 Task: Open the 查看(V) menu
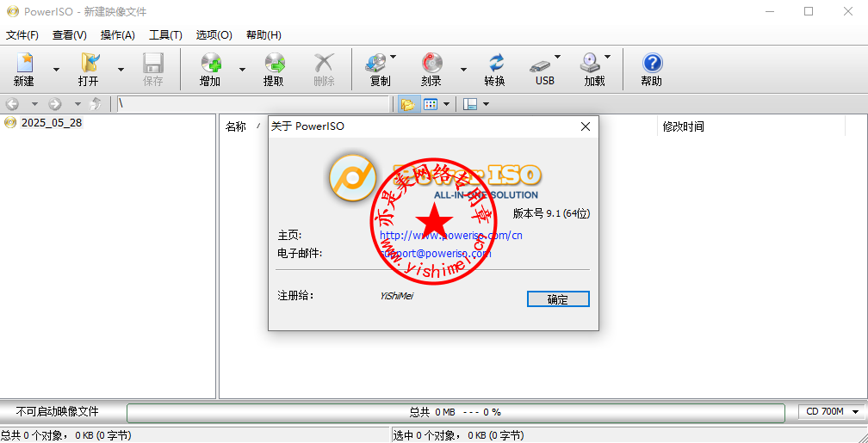click(x=70, y=35)
